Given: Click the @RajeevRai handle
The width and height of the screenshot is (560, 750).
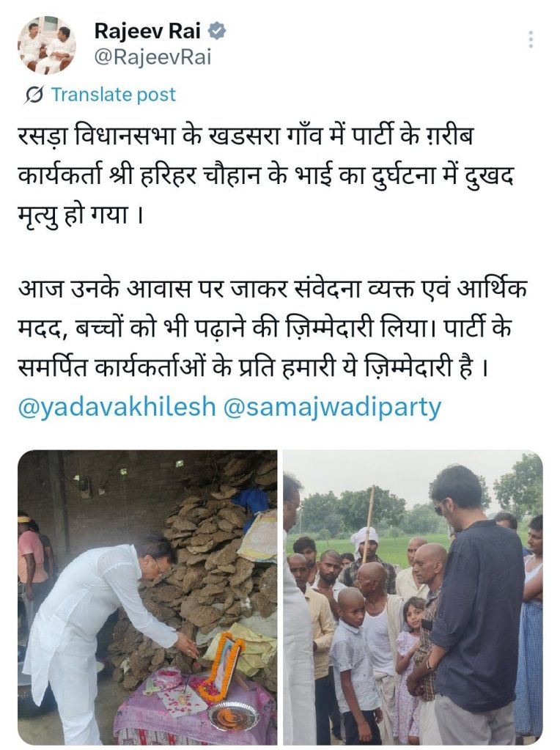Looking at the screenshot, I should tap(152, 57).
